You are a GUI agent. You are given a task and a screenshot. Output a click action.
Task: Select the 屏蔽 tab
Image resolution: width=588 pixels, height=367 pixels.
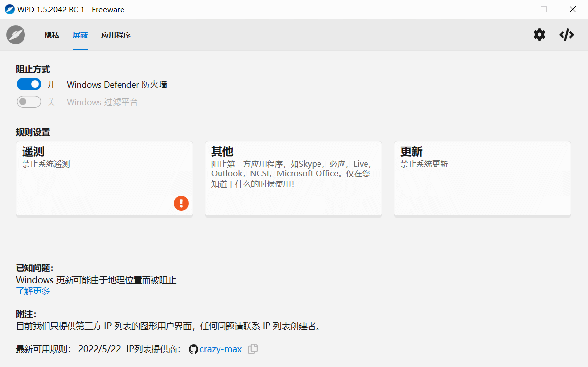(x=80, y=35)
